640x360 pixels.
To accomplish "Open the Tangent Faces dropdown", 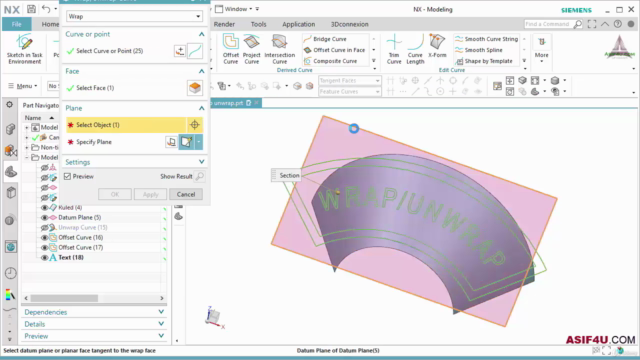I will pos(349,80).
